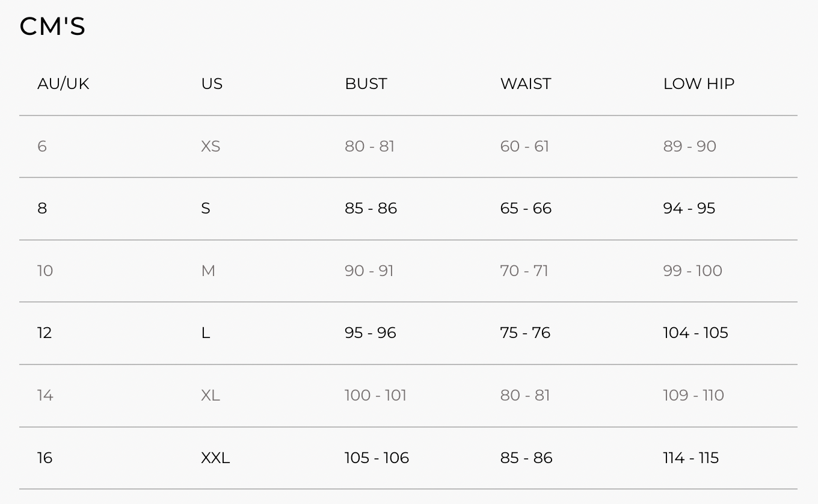The width and height of the screenshot is (818, 504).
Task: Select US size M cell
Action: coord(208,271)
